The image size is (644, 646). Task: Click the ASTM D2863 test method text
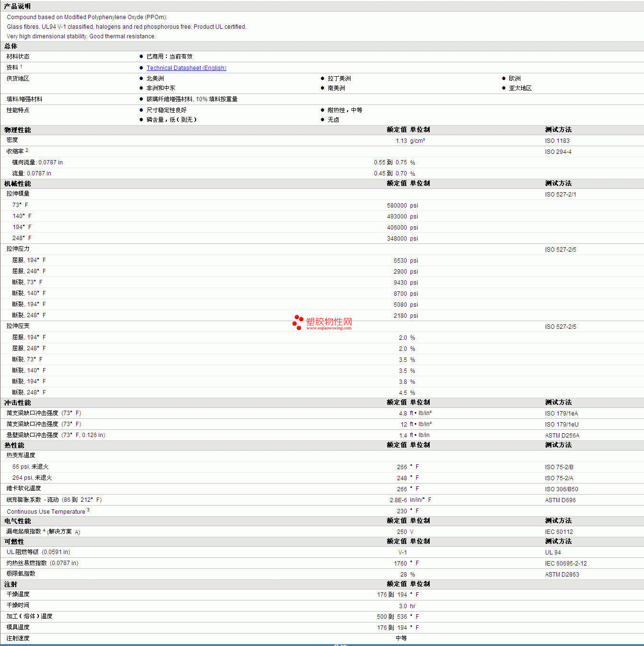(562, 575)
